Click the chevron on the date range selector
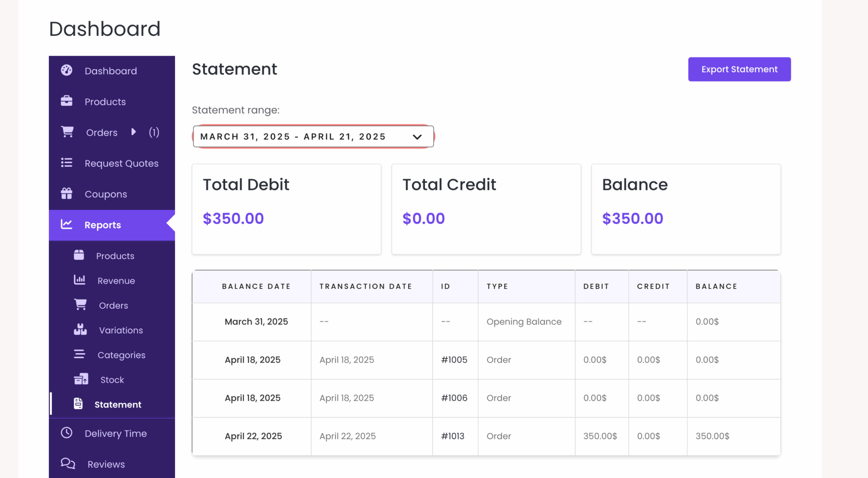The height and width of the screenshot is (478, 868). [417, 137]
